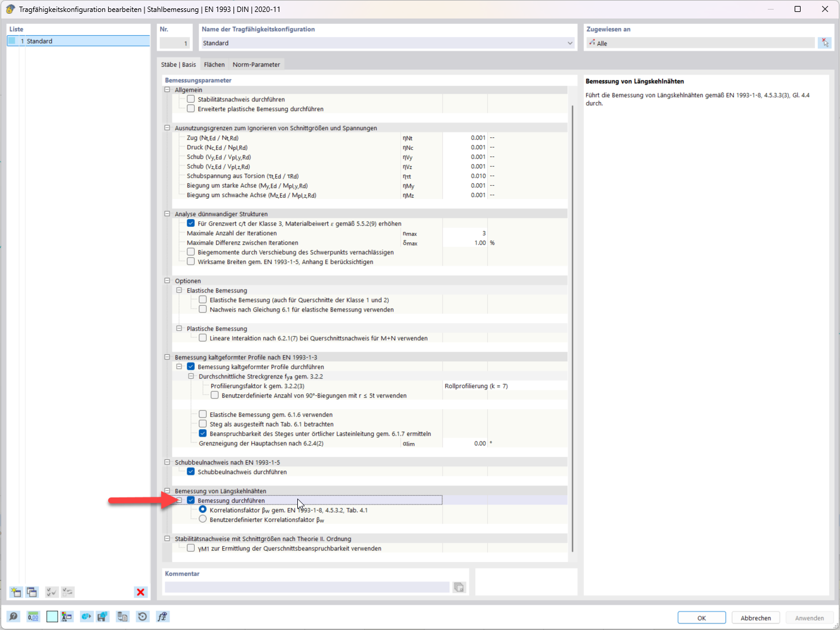Open the formula editor fx icon

pos(162,616)
